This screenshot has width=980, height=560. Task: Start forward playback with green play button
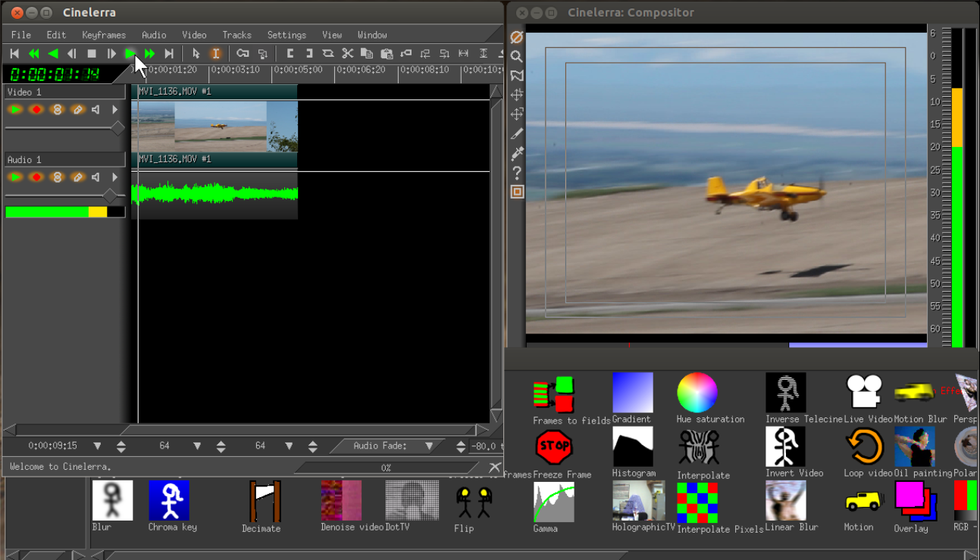pos(130,54)
